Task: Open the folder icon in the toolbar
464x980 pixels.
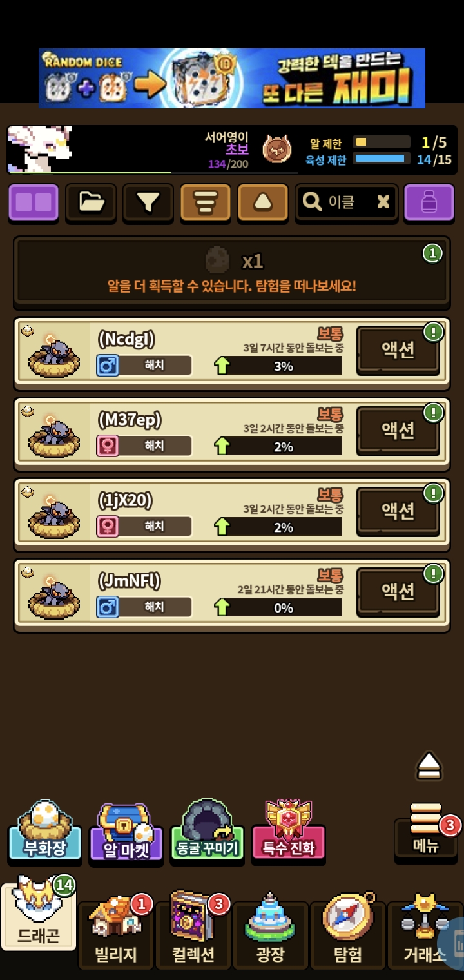Action: point(91,203)
